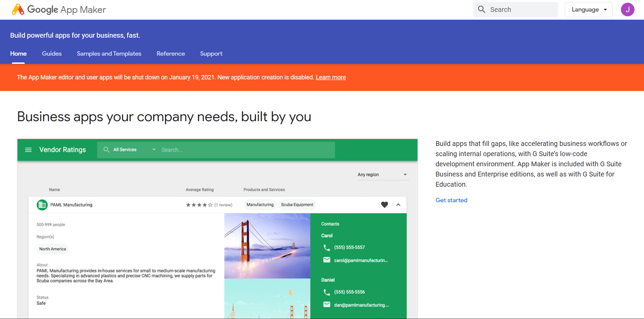Open the purple J account avatar
This screenshot has height=319, width=644.
[x=627, y=10]
